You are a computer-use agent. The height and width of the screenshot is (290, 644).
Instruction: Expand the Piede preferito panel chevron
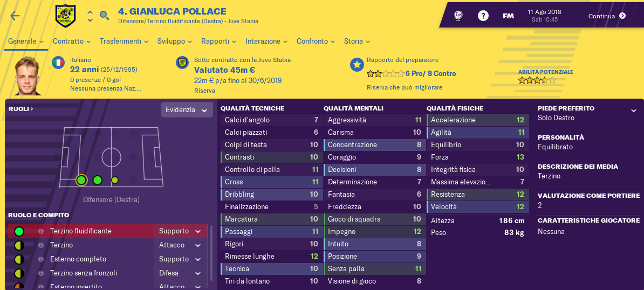[633, 111]
